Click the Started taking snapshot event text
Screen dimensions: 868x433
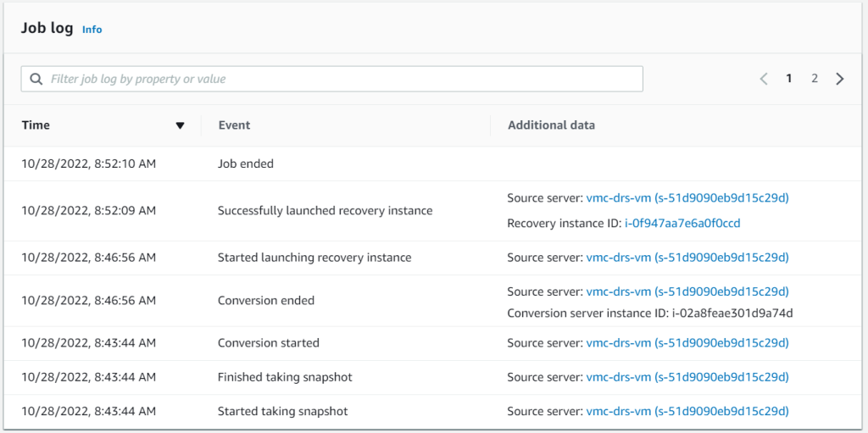283,412
